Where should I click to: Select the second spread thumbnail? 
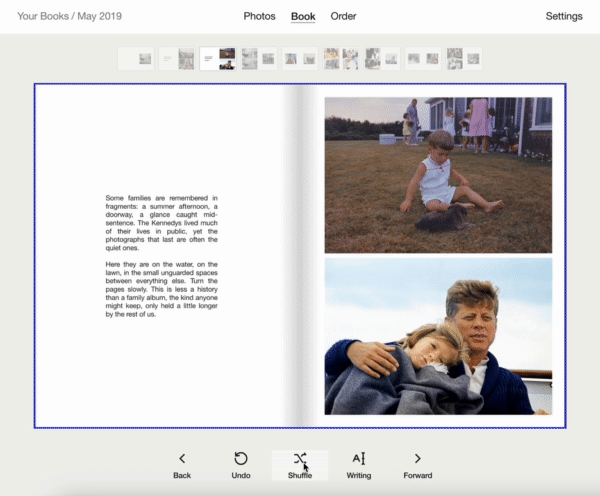(177, 59)
